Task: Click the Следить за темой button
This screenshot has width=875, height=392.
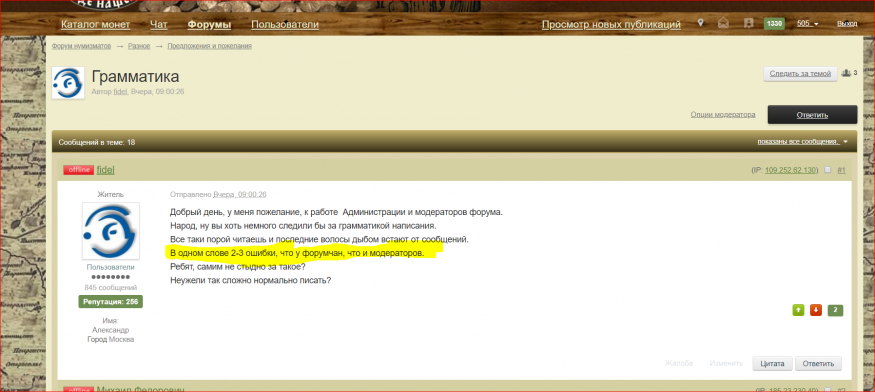Action: pyautogui.click(x=800, y=74)
